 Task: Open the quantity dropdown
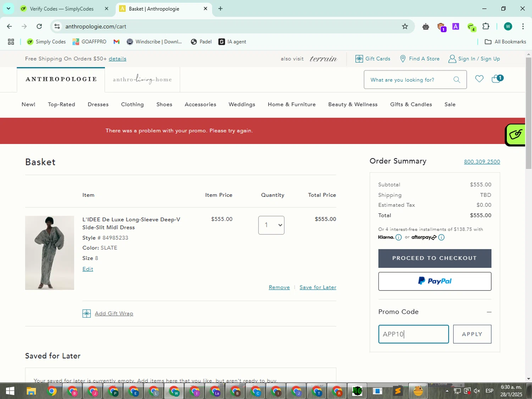(271, 225)
